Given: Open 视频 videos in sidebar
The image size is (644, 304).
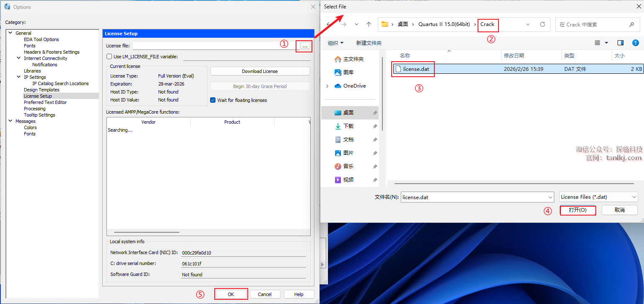Looking at the screenshot, I should click(x=344, y=179).
